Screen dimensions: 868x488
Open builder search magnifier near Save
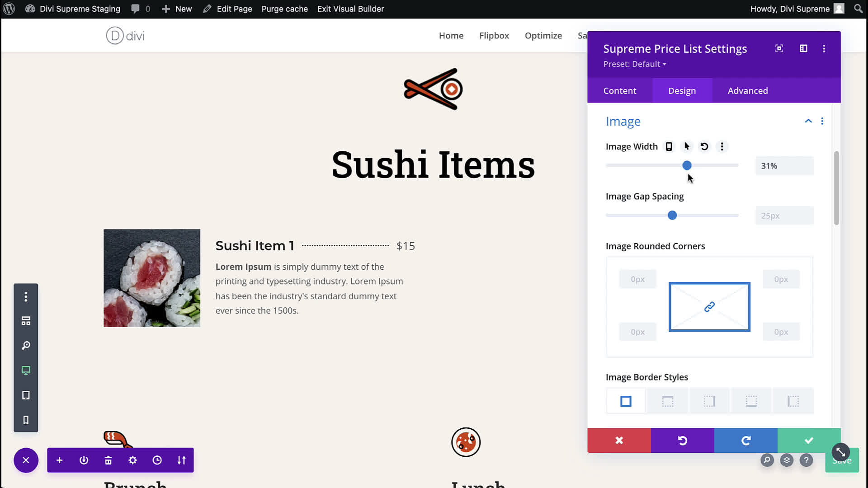(767, 460)
